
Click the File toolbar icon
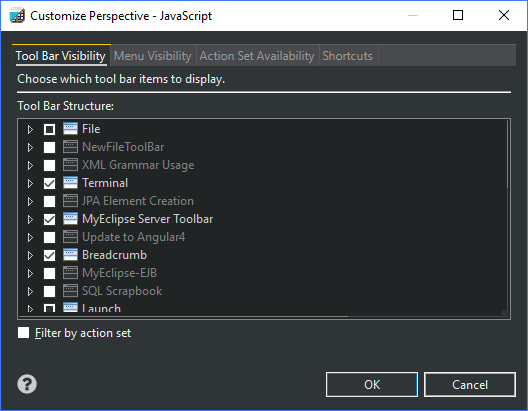70,129
